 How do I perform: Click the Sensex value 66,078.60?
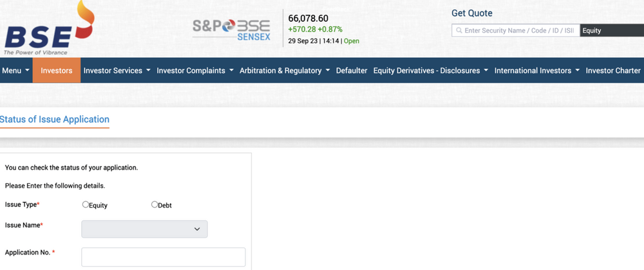click(308, 18)
